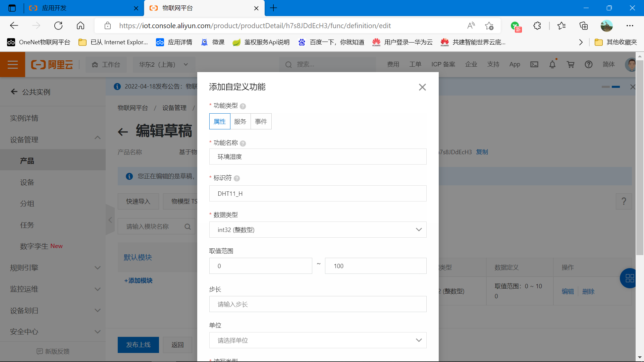Open the Cloud Shell terminal icon

pyautogui.click(x=534, y=64)
